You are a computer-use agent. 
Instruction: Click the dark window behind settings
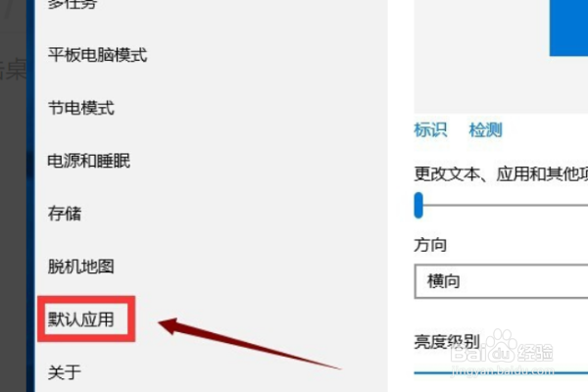13,196
